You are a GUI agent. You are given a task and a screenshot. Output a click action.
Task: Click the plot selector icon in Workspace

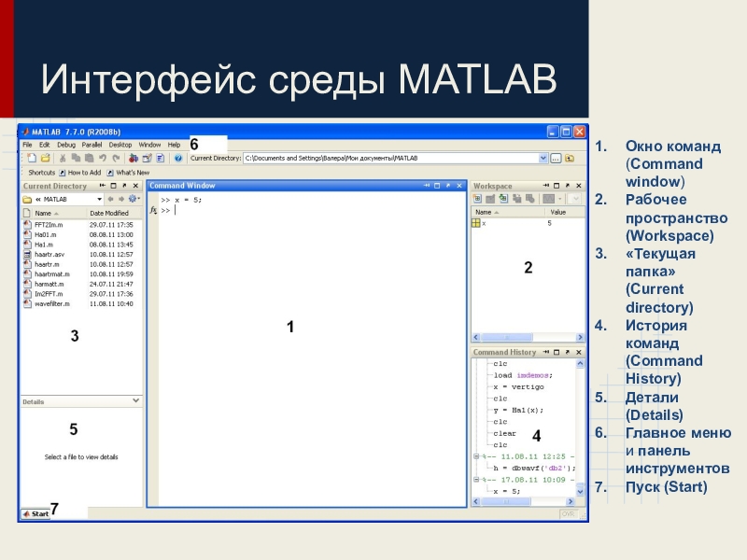tap(549, 199)
